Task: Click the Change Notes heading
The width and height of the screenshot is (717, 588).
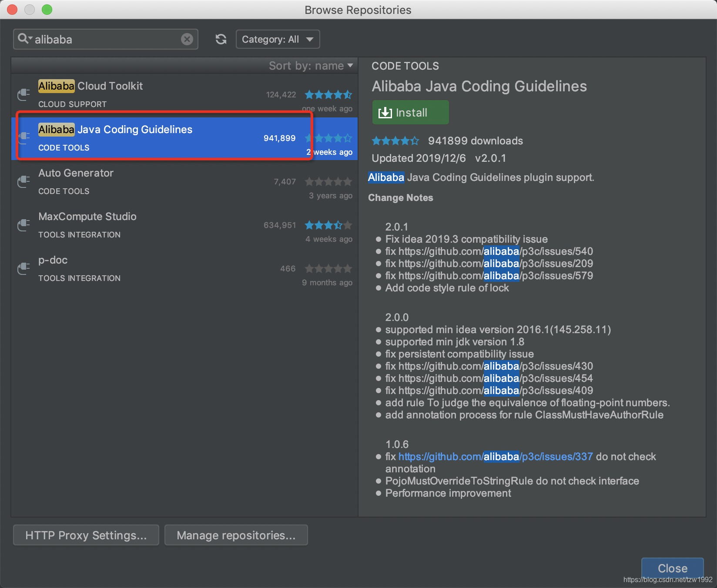Action: click(x=401, y=197)
